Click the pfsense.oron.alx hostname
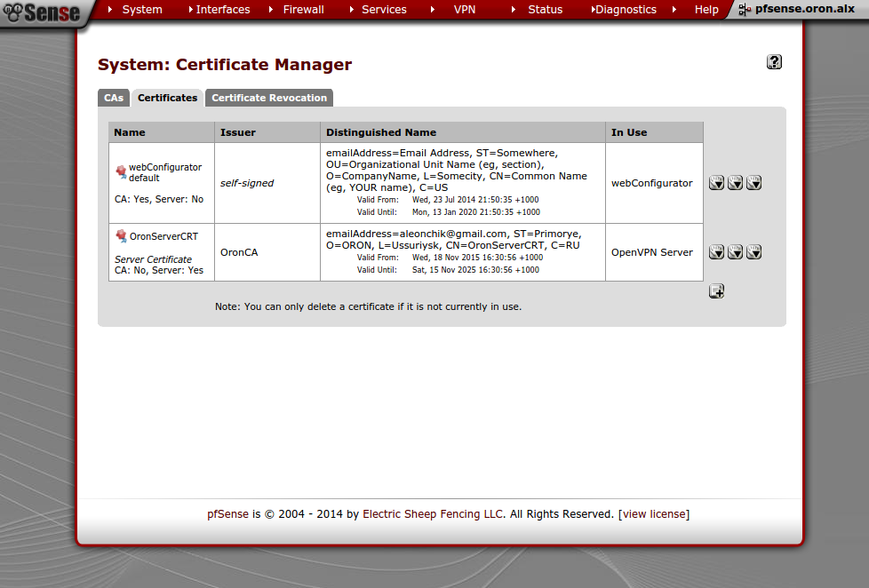The width and height of the screenshot is (869, 588). pos(805,9)
